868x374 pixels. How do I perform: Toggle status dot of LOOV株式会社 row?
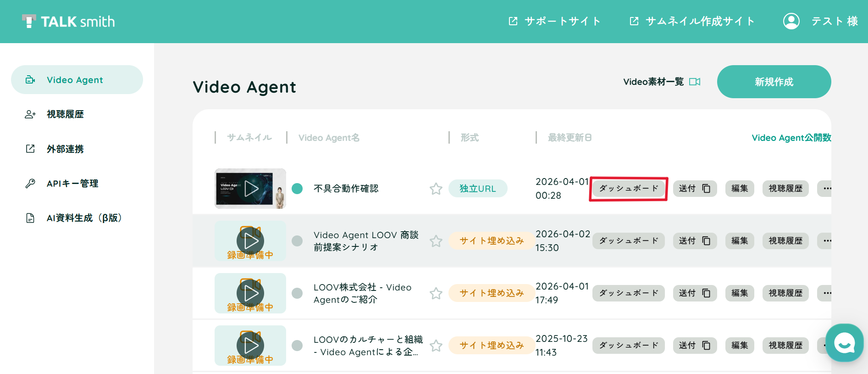[x=297, y=293]
